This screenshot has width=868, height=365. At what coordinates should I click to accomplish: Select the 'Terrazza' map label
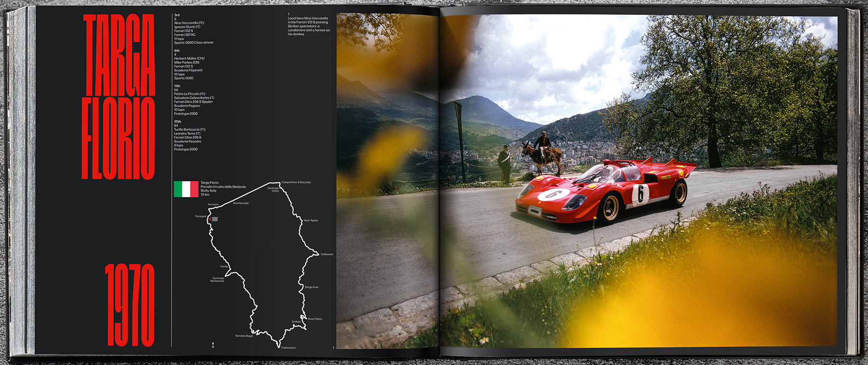point(213,204)
